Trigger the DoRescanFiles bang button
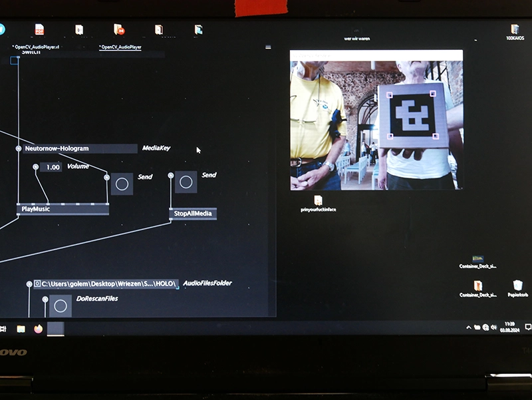The image size is (532, 400). coord(61,306)
